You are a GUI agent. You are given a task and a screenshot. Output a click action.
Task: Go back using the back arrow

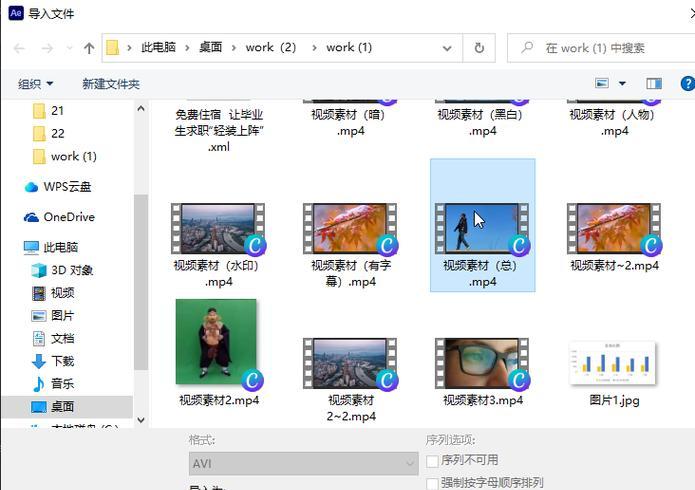click(x=19, y=48)
